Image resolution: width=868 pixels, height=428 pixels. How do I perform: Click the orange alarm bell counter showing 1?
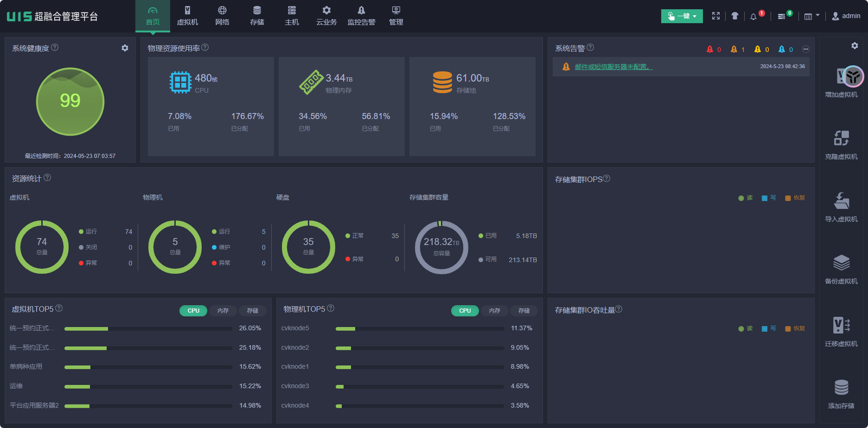tap(738, 49)
